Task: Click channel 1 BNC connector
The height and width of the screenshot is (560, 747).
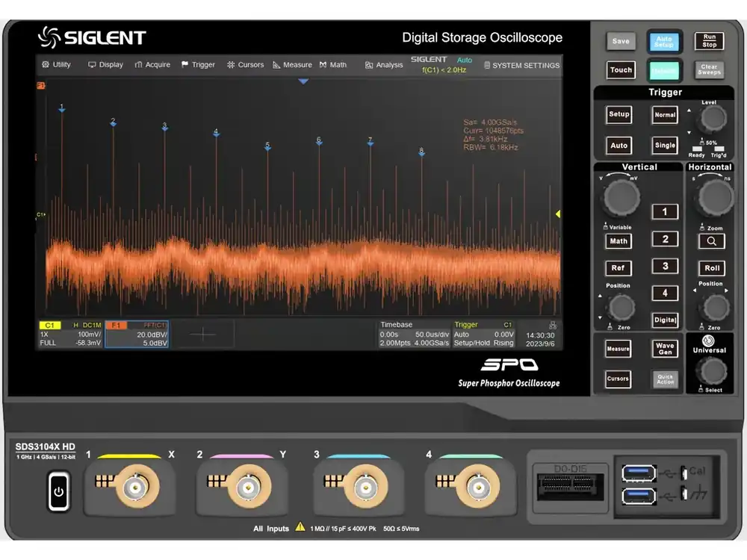Action: point(136,487)
